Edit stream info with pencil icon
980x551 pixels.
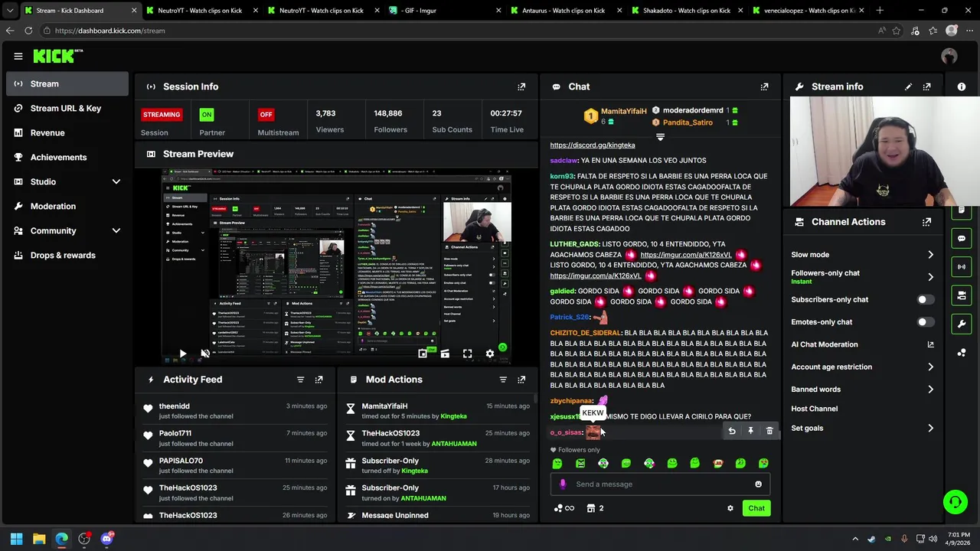908,86
